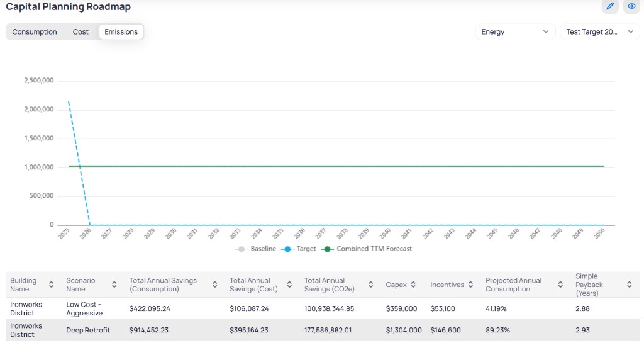The image size is (644, 345).
Task: Sort by Total Annual Savings (Cost) arrows
Action: (x=289, y=285)
